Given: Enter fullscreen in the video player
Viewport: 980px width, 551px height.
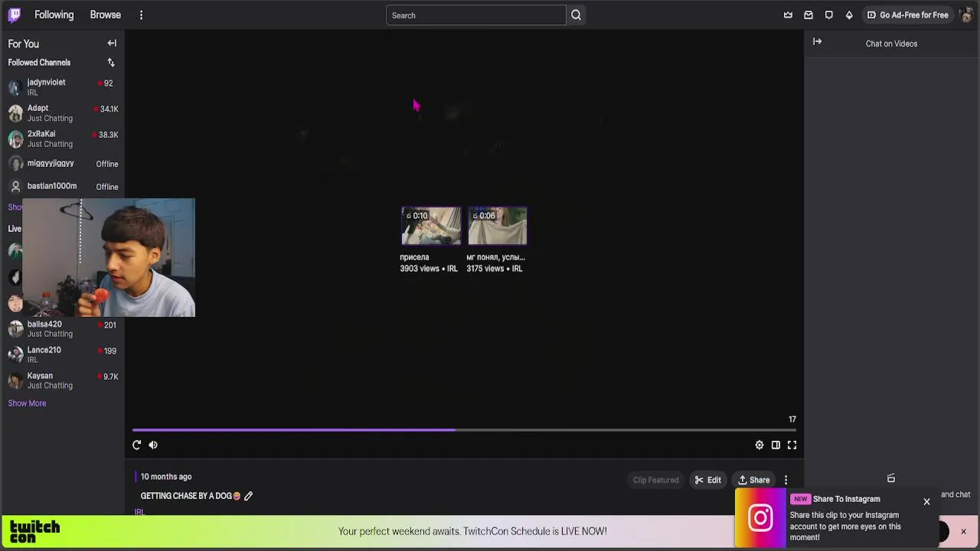Looking at the screenshot, I should coord(792,445).
